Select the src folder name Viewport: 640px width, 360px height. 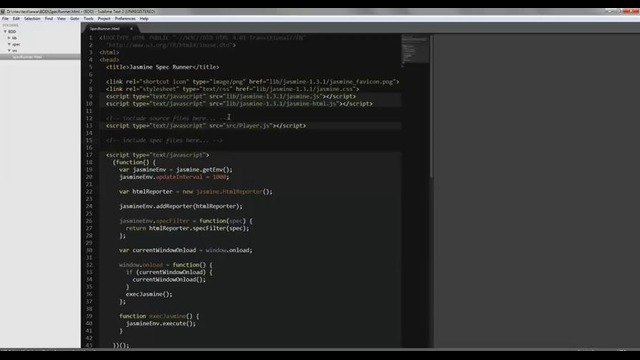15,51
